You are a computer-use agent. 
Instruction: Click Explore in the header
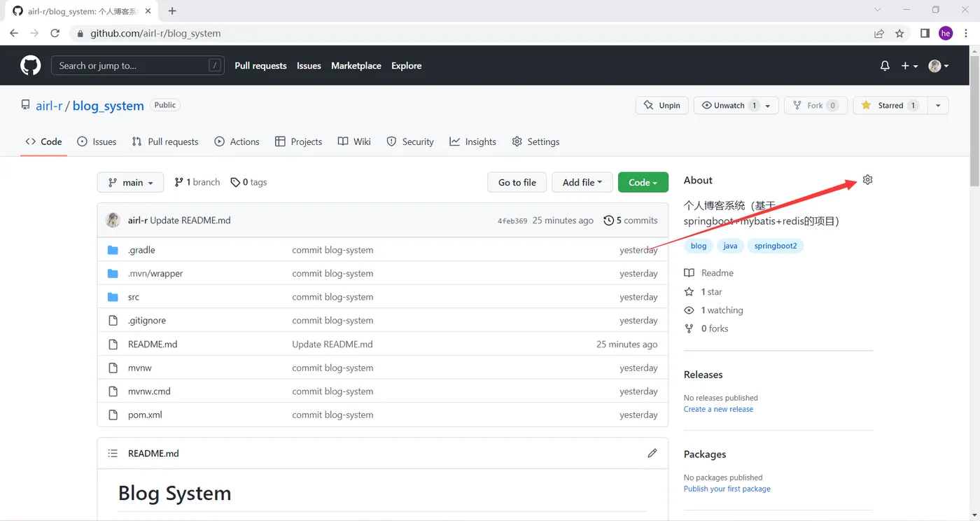pos(407,66)
